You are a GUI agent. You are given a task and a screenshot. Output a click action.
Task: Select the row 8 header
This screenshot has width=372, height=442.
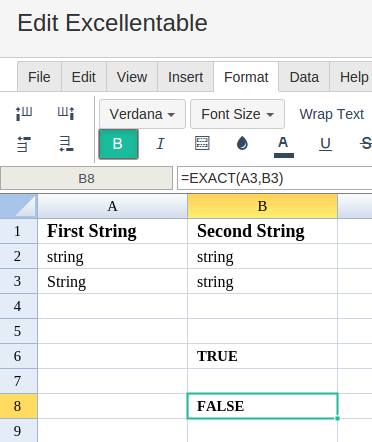[18, 406]
